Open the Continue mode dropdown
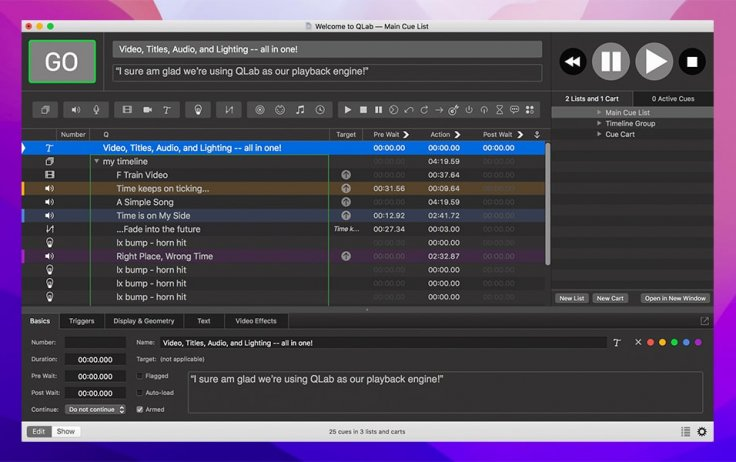 (95, 409)
